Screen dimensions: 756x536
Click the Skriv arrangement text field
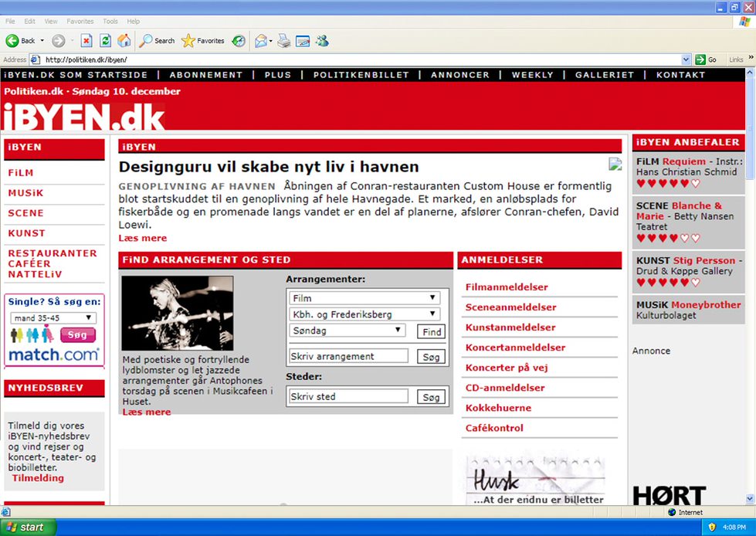(348, 356)
